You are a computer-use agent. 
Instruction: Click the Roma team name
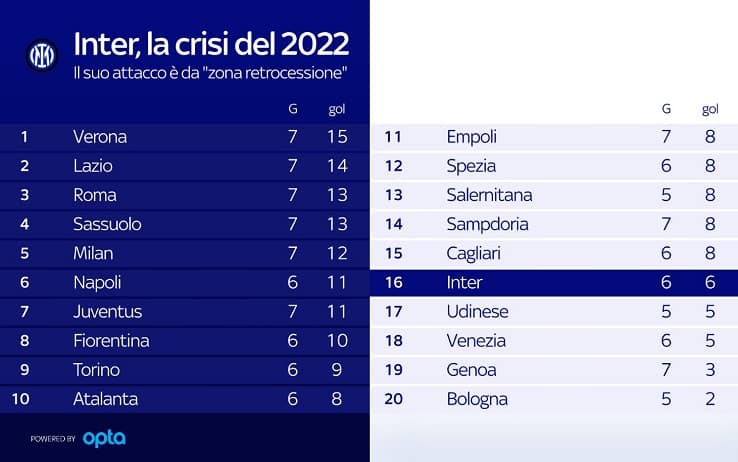95,195
